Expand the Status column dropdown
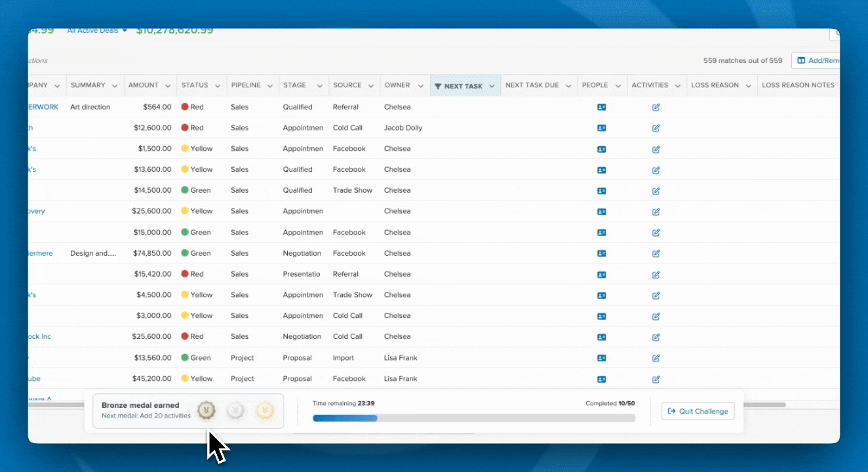Screen dimensions: 868x472 pos(218,86)
